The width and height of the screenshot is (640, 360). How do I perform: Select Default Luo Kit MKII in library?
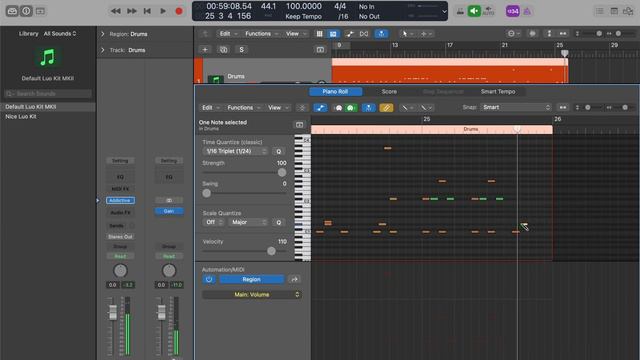pyautogui.click(x=48, y=107)
